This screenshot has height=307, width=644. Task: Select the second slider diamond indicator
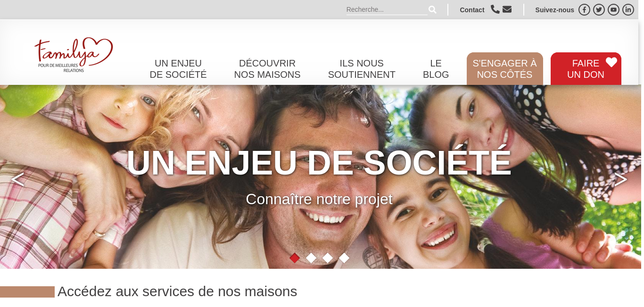(x=311, y=258)
